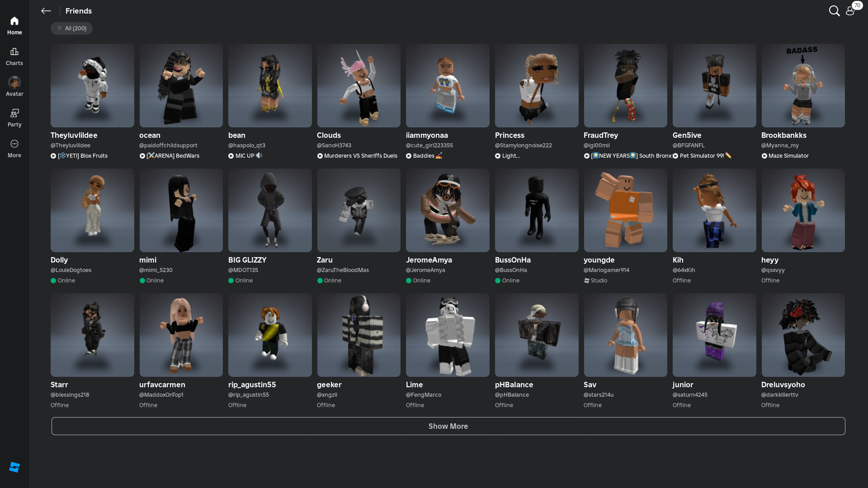The width and height of the screenshot is (868, 488).
Task: Open BIG GLIZZY's profile thumbnail
Action: click(x=270, y=210)
